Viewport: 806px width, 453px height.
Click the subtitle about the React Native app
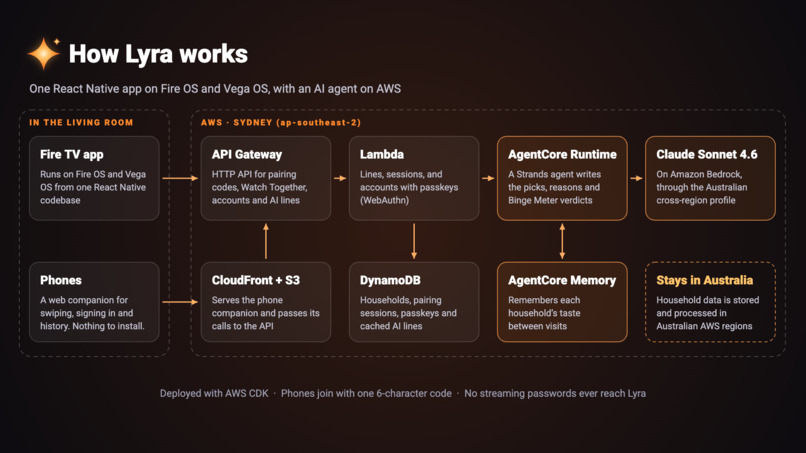(215, 88)
